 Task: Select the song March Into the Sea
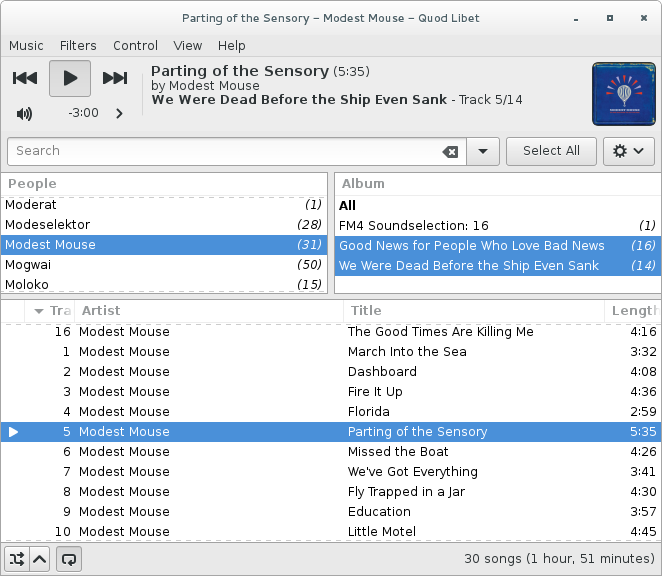(331, 352)
